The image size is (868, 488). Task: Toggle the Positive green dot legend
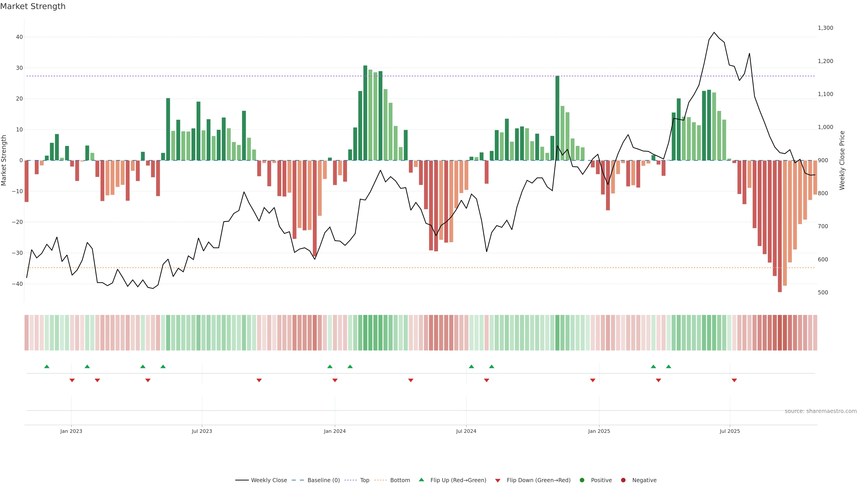pos(582,480)
